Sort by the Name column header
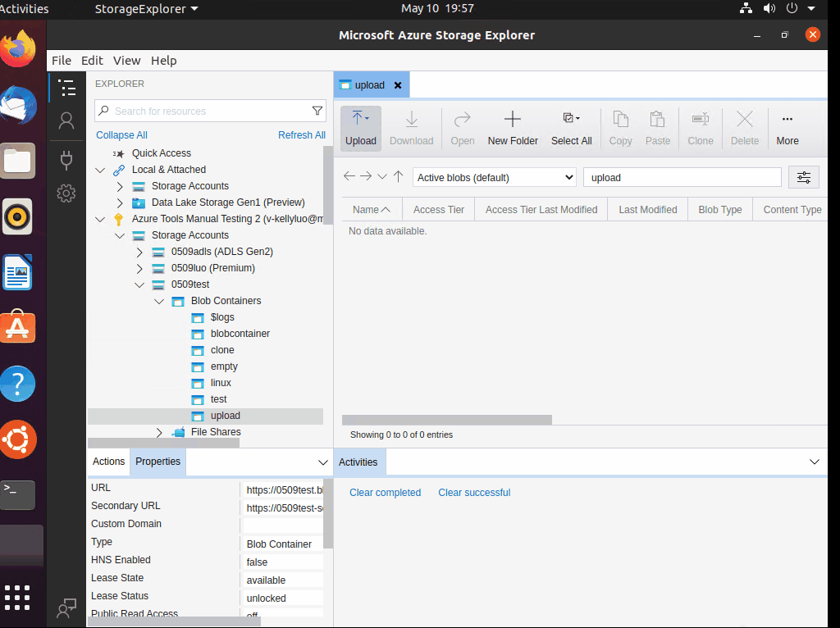This screenshot has width=840, height=628. [x=372, y=209]
